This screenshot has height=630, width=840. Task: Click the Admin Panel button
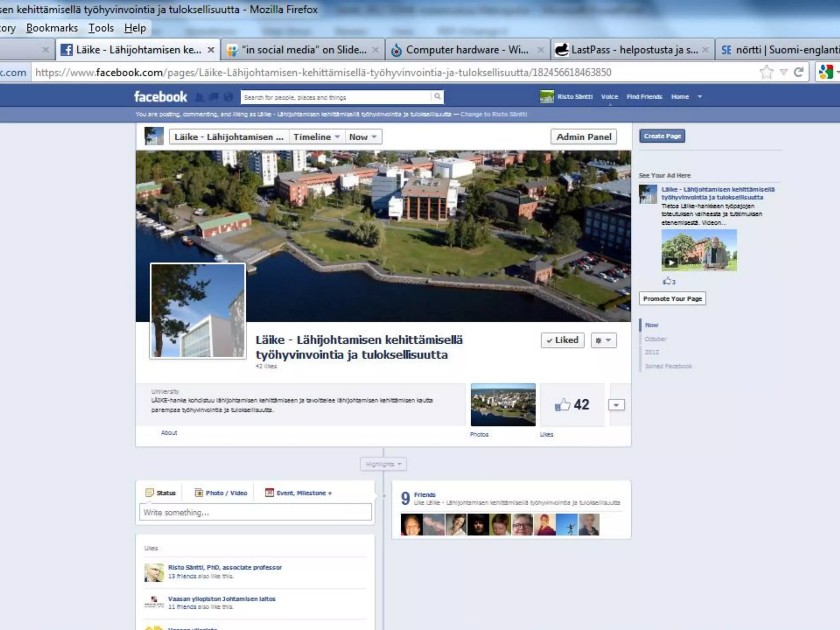[584, 137]
